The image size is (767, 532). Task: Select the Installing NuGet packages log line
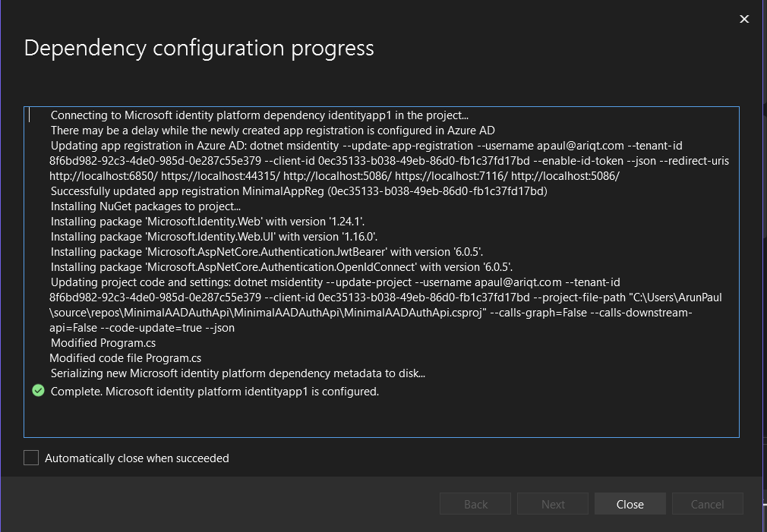click(x=145, y=206)
